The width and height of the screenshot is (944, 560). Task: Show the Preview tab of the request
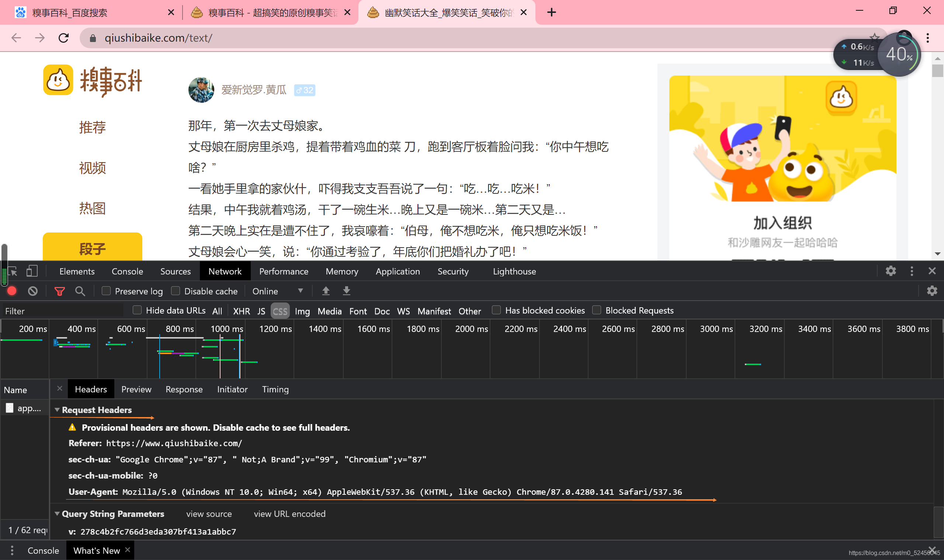tap(136, 389)
